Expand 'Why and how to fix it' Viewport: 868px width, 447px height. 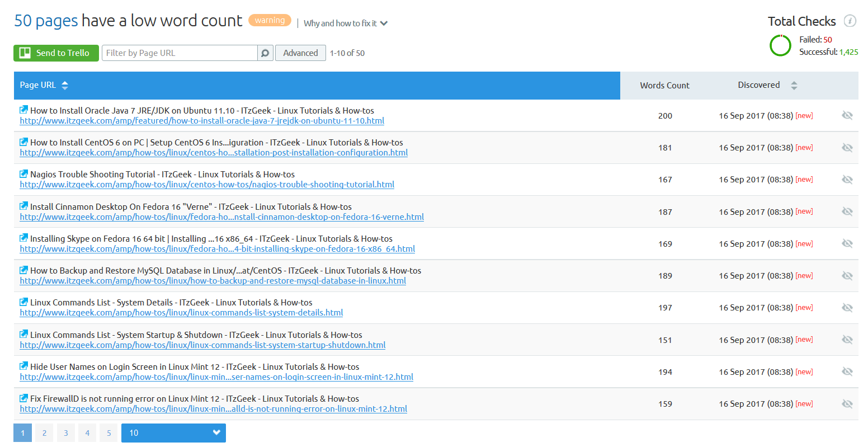point(345,23)
